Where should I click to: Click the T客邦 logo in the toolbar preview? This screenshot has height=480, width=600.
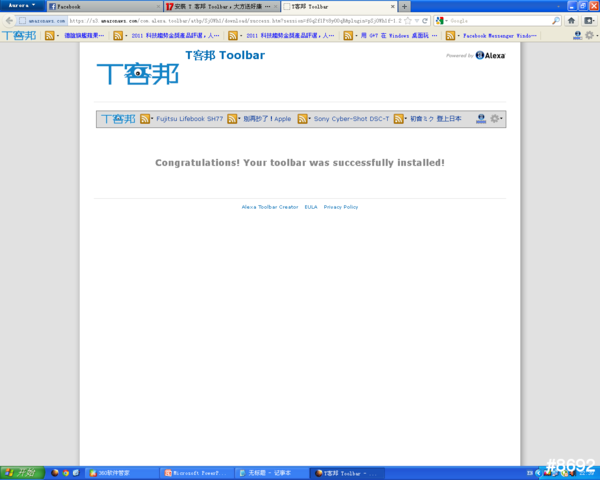pos(118,119)
